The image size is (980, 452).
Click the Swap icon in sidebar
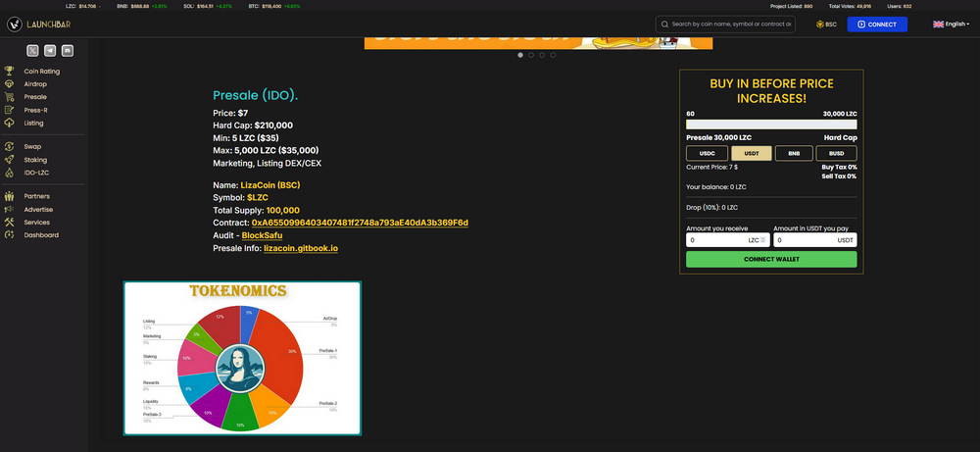(9, 146)
